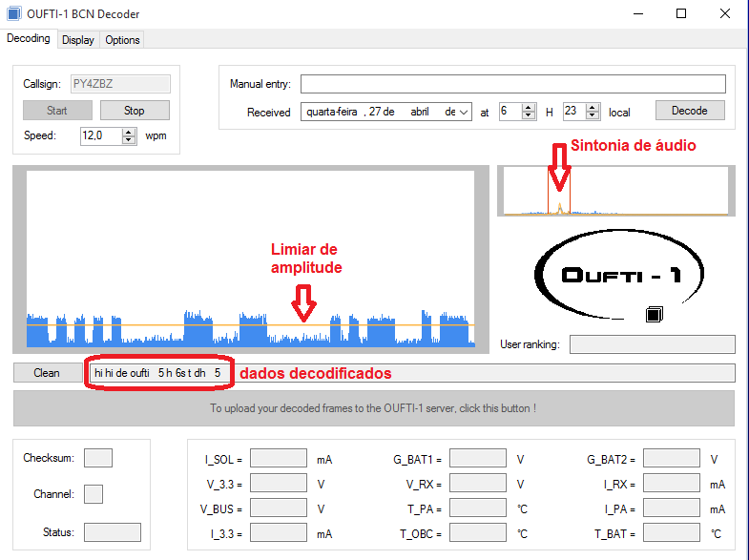Click the Callsign field PY4ZBZ
The height and width of the screenshot is (560, 749).
click(120, 84)
